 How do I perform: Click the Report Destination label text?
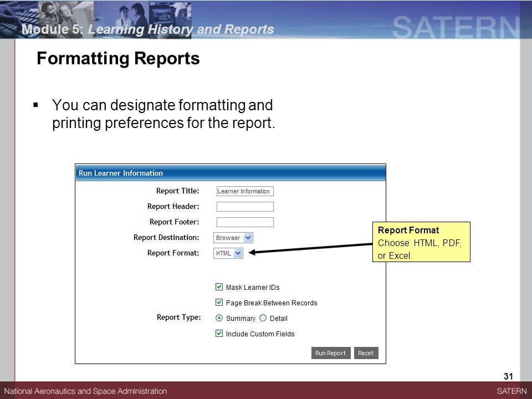click(166, 238)
